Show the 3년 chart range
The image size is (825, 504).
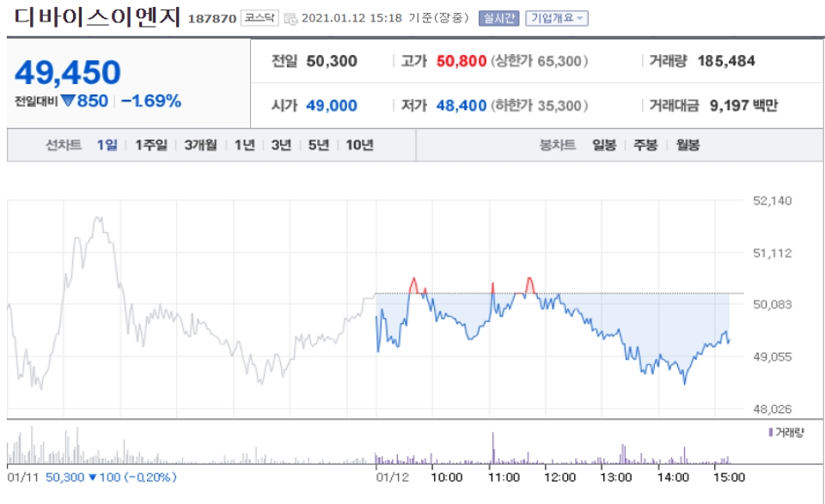pos(282,144)
